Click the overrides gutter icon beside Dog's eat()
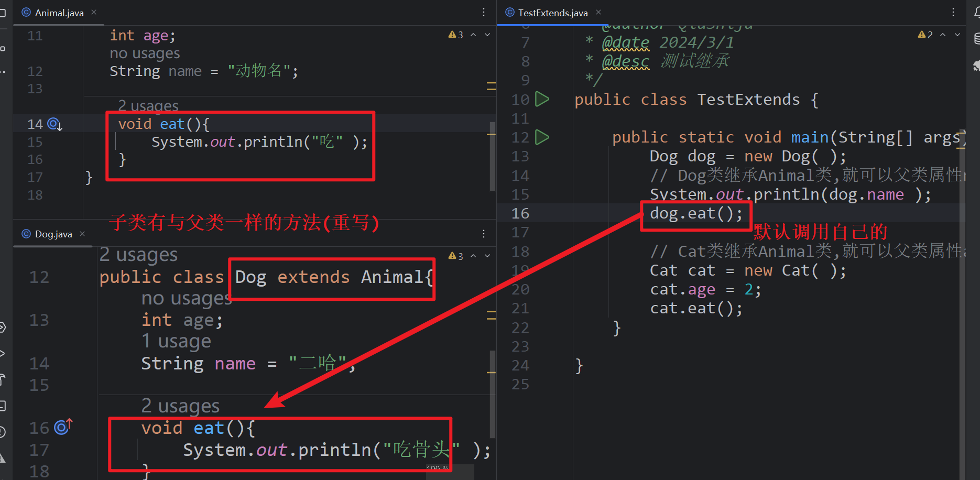Screen dimensions: 980x480 63,427
